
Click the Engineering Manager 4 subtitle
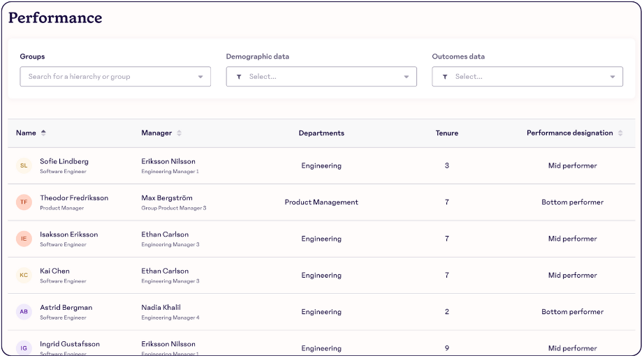pos(170,318)
